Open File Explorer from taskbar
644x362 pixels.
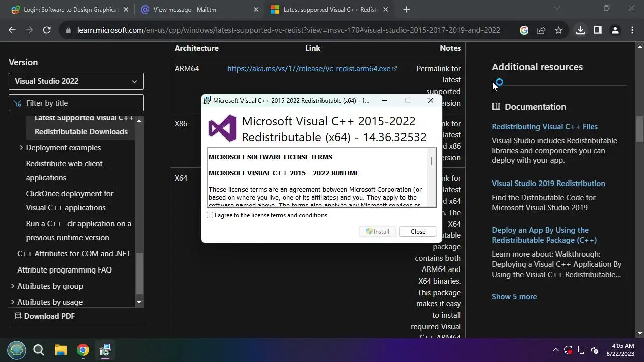[x=61, y=350]
